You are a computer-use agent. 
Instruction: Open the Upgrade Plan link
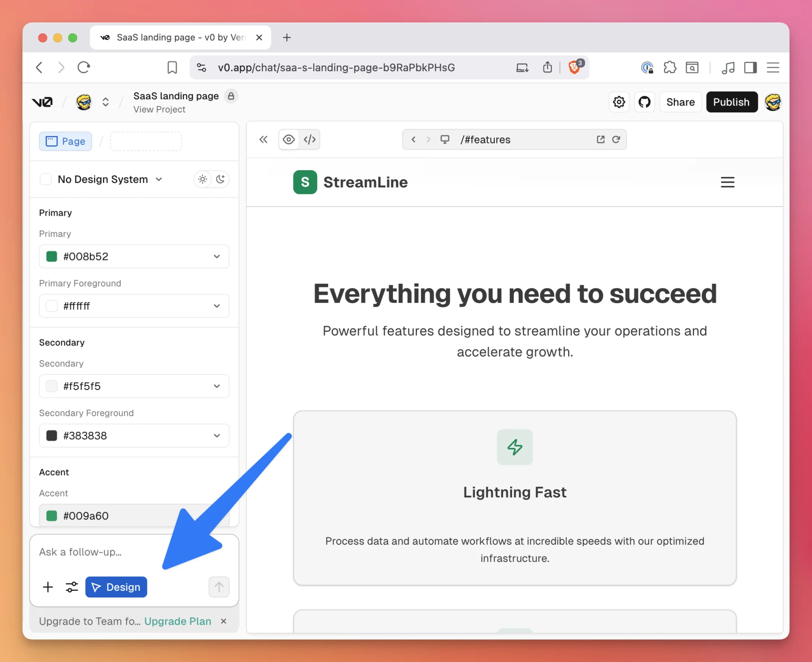(178, 621)
